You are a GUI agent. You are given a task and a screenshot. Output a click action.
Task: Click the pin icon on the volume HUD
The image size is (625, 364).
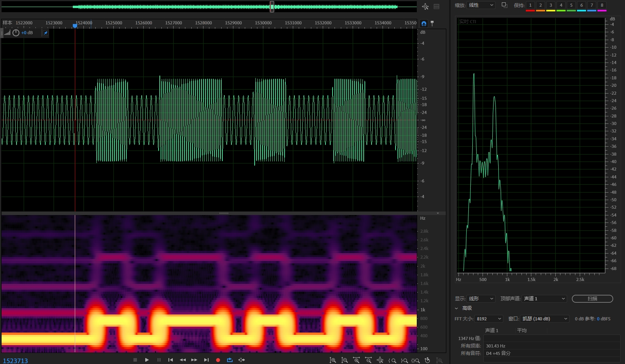click(x=46, y=33)
